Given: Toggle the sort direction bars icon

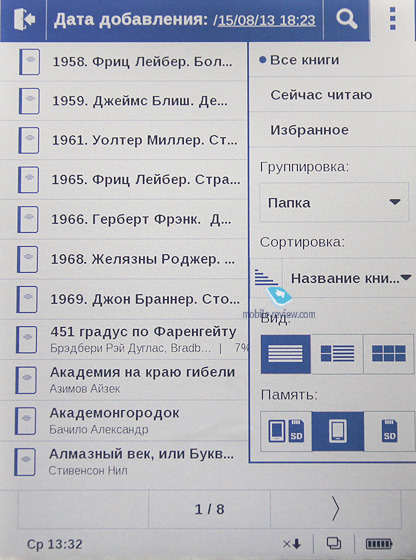Looking at the screenshot, I should (266, 278).
